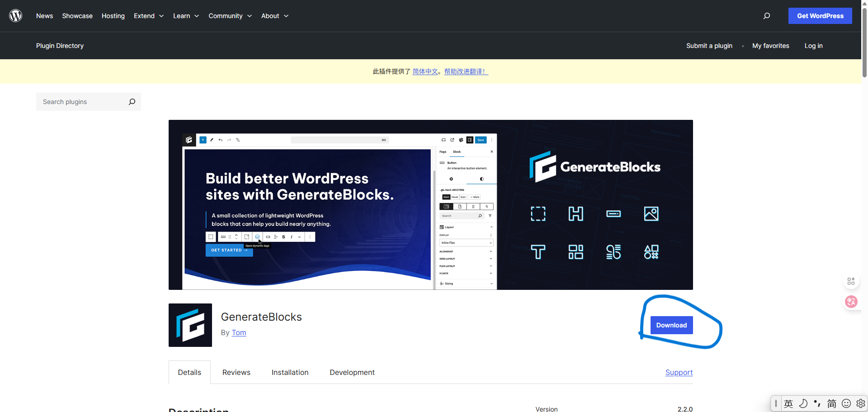This screenshot has width=868, height=412.
Task: Click the floating extension grid icon
Action: pos(851,281)
